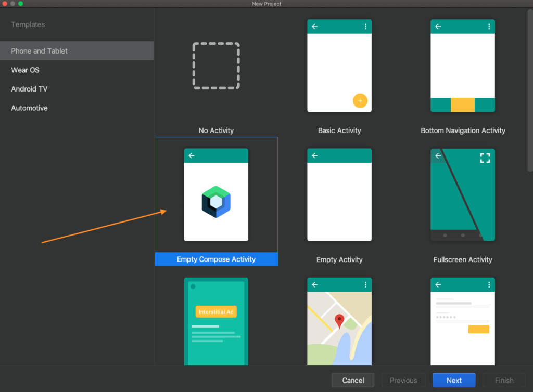Click the back arrow in Empty Compose preview

192,155
